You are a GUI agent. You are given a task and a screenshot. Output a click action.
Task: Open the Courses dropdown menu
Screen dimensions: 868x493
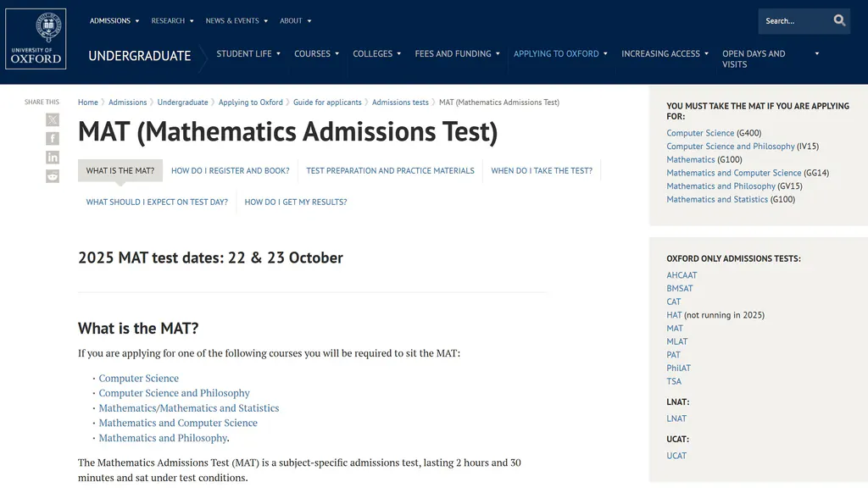(316, 54)
